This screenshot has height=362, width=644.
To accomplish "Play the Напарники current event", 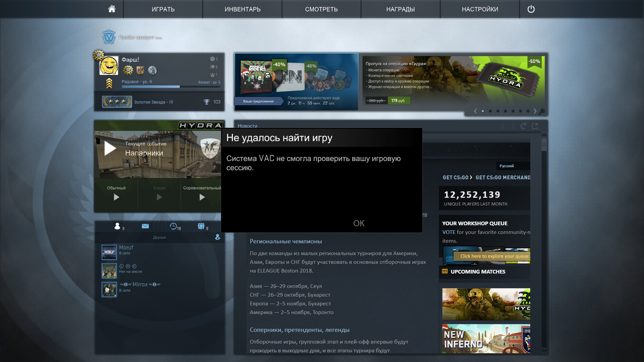I will (x=110, y=148).
